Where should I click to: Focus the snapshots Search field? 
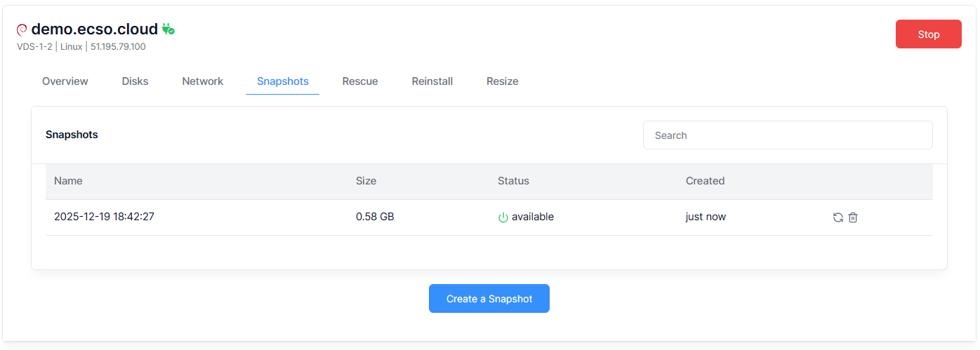(x=787, y=135)
